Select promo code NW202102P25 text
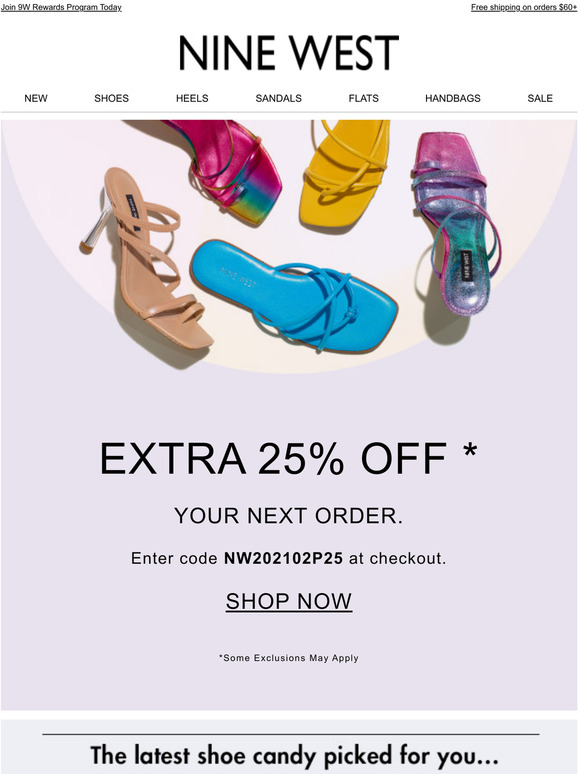Screen dimensions: 580x774 (283, 558)
